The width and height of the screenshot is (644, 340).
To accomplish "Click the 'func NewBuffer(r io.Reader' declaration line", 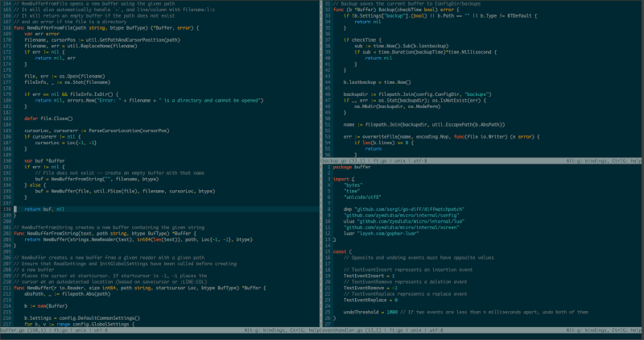I will click(139, 288).
